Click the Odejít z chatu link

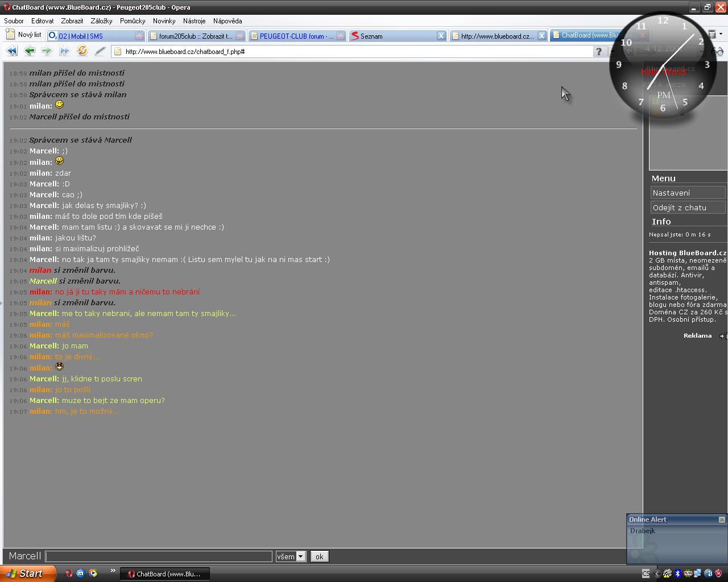point(687,207)
